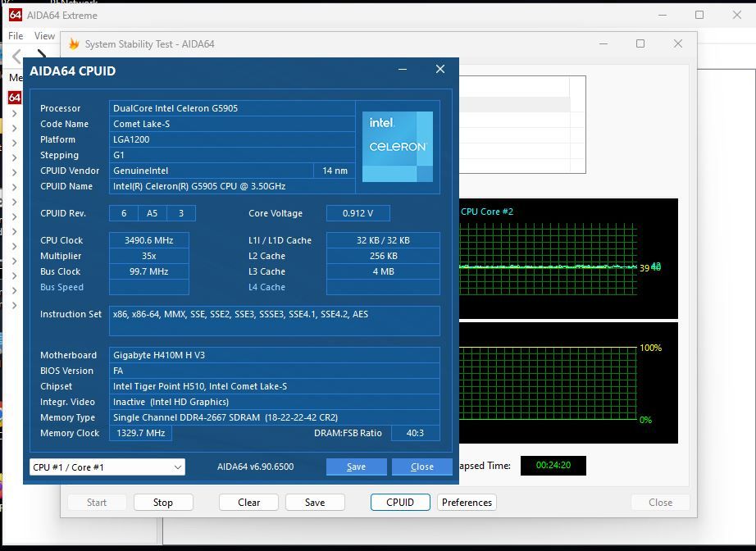Maximize the AIDA64 Extreme main window
The height and width of the screenshot is (551, 756).
coord(699,15)
